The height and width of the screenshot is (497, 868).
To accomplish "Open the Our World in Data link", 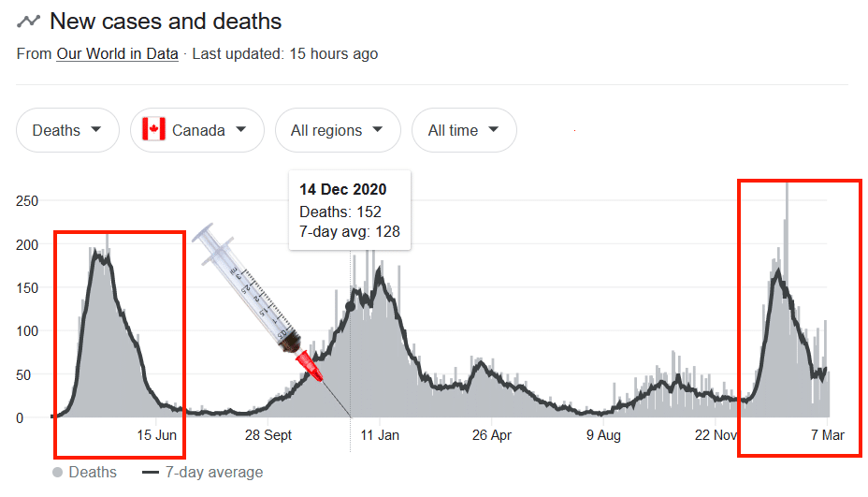I will (117, 54).
